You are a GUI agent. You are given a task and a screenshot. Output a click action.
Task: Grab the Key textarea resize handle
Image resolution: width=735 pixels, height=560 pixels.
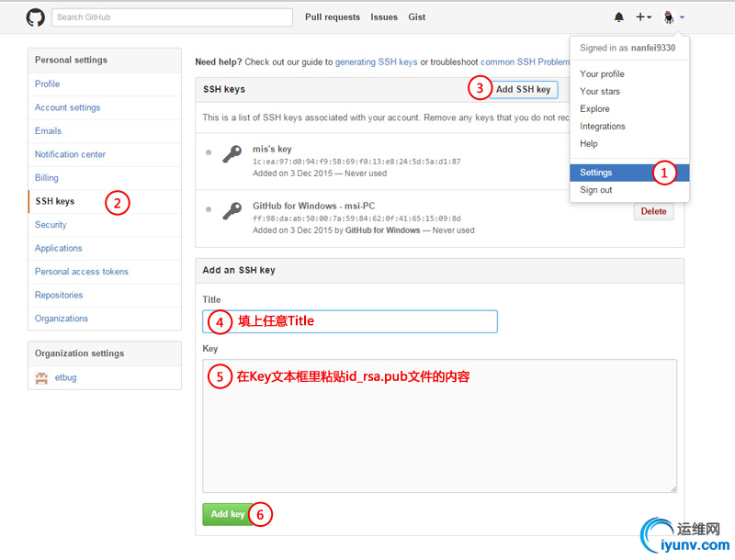click(673, 489)
